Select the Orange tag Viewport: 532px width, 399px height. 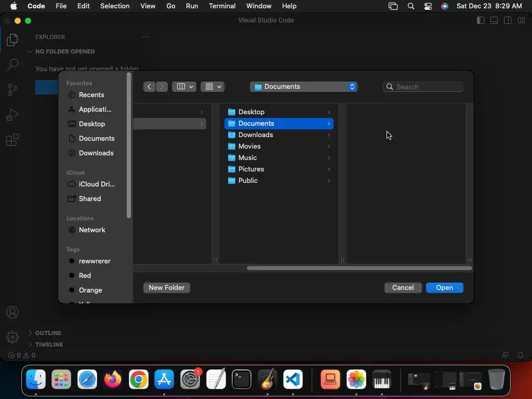coord(91,290)
